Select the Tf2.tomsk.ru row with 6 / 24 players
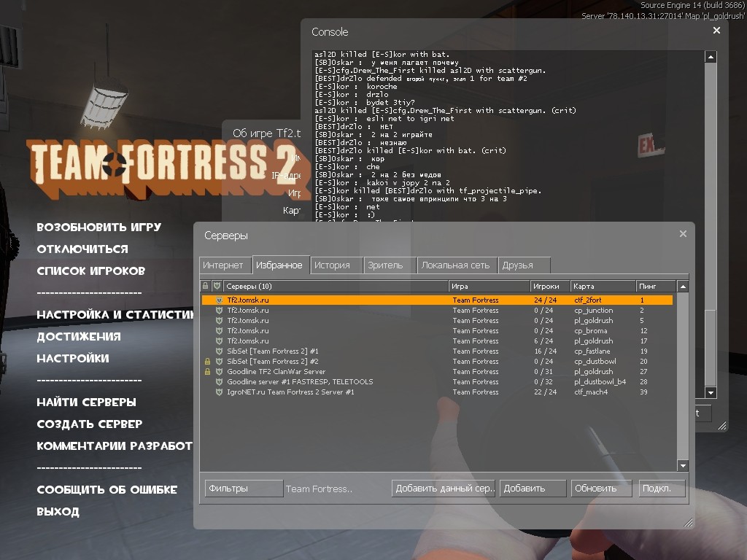747x560 pixels. [x=437, y=341]
